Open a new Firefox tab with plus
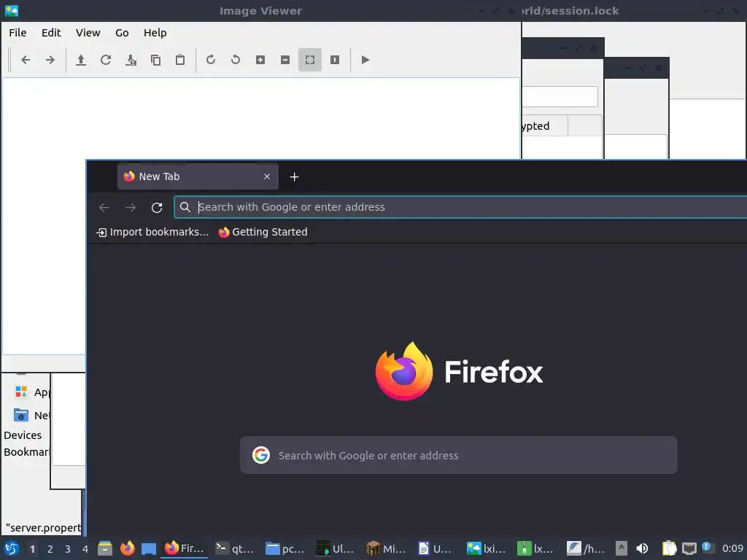 (295, 177)
